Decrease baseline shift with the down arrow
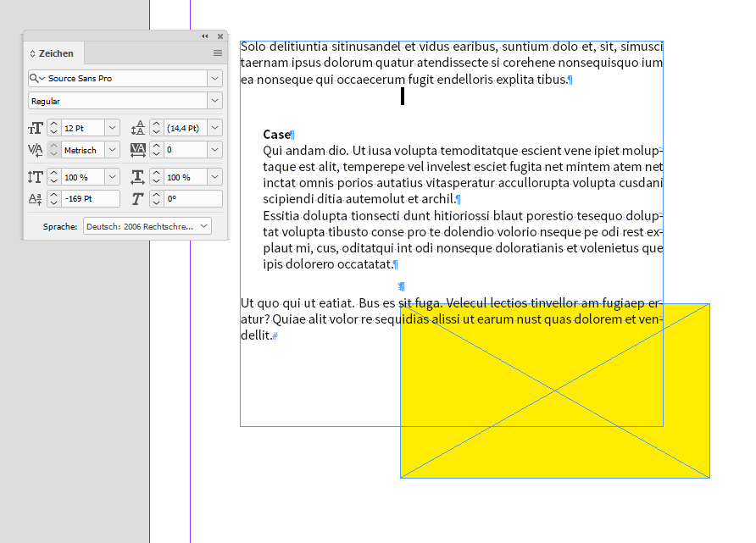756x543 pixels. [54, 202]
